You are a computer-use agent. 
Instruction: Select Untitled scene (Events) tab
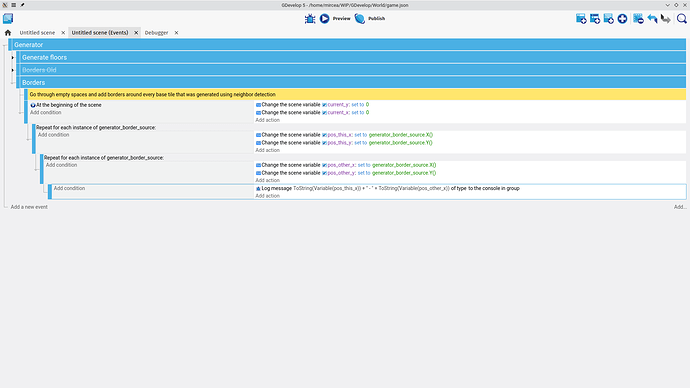coord(100,33)
